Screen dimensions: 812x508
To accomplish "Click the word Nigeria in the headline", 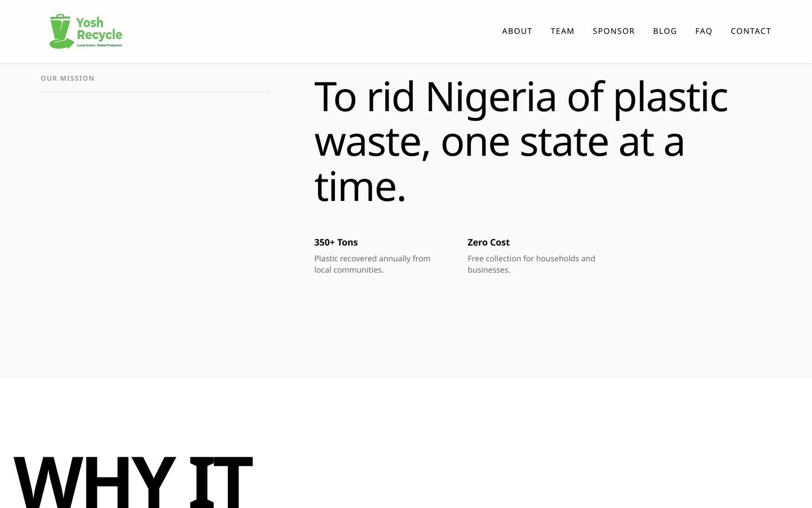I will [x=491, y=97].
